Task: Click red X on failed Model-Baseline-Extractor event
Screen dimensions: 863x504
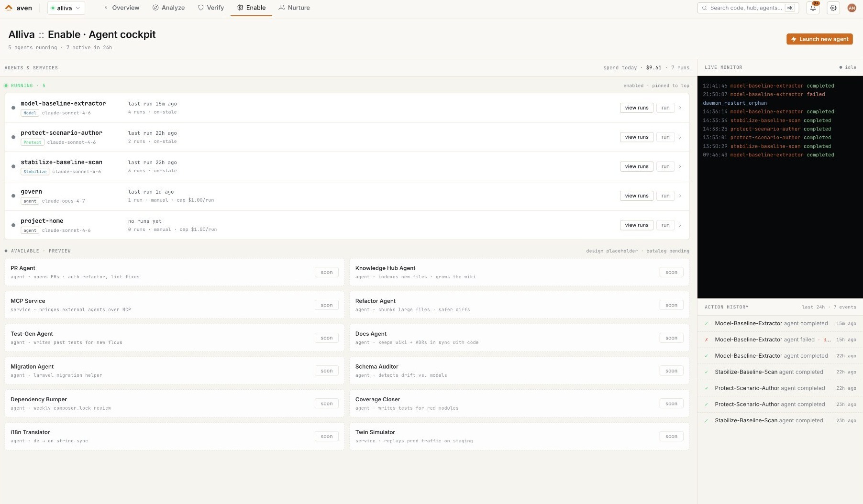Action: coord(706,340)
